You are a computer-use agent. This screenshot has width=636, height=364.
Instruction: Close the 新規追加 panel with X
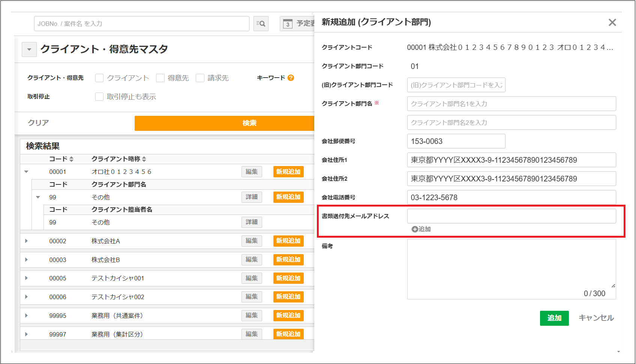(612, 22)
